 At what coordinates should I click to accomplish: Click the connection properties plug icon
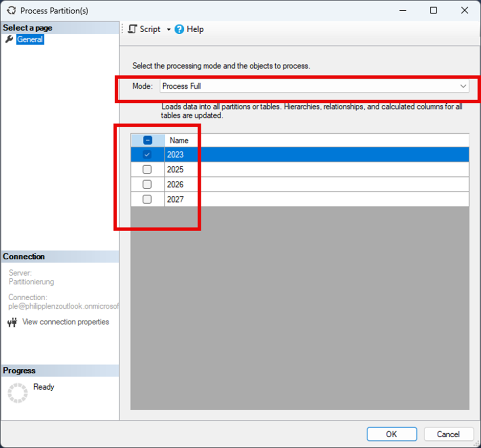[12, 322]
